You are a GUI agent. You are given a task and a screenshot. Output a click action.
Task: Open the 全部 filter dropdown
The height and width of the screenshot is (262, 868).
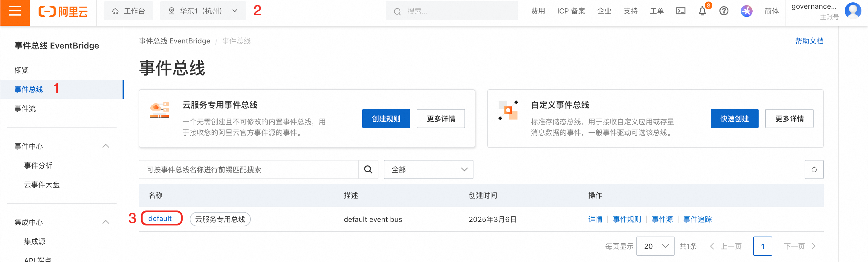click(x=428, y=169)
